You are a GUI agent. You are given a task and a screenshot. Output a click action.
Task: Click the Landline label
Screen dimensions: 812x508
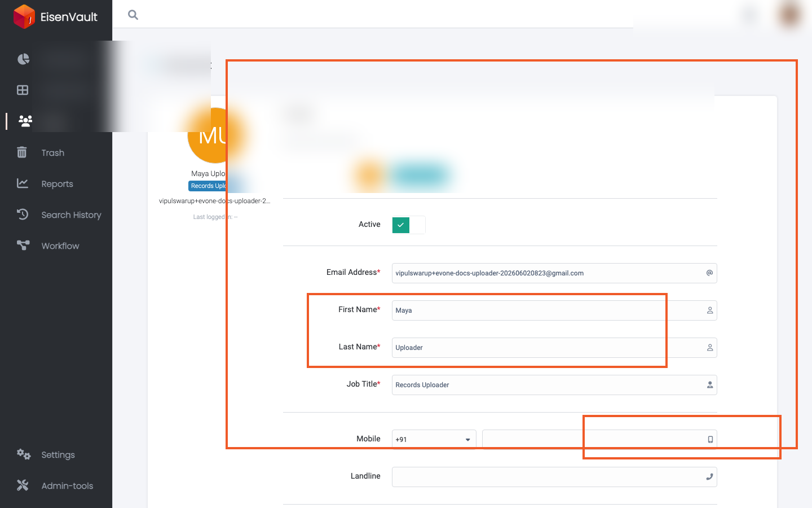click(365, 476)
